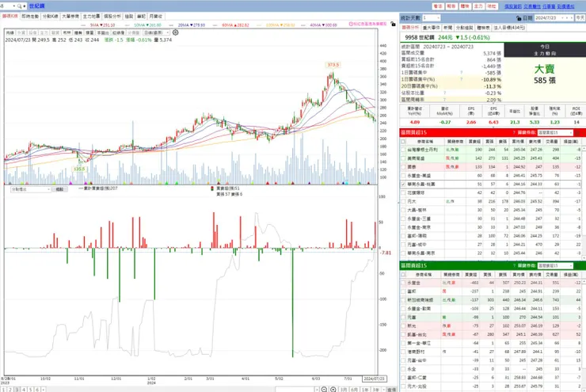Switch to the 重大事件 tab
Viewport: 586px width, 392px height.
(432, 28)
